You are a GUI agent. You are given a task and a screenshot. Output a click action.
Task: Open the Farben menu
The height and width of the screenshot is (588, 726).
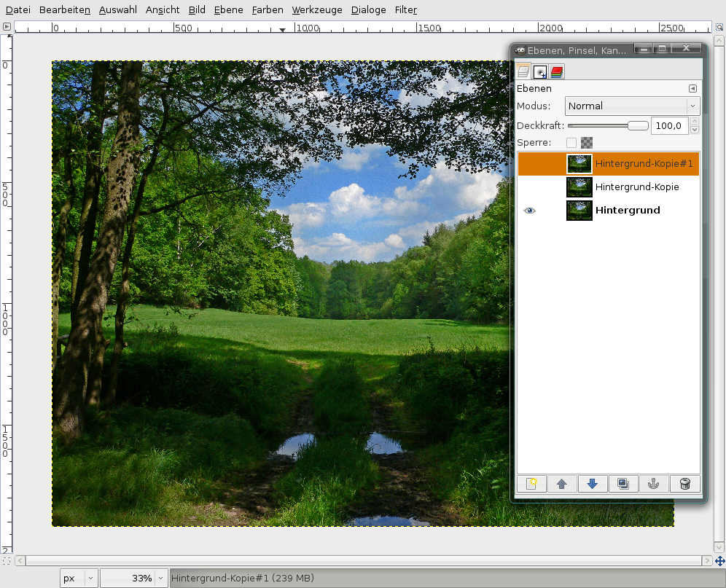pyautogui.click(x=268, y=9)
